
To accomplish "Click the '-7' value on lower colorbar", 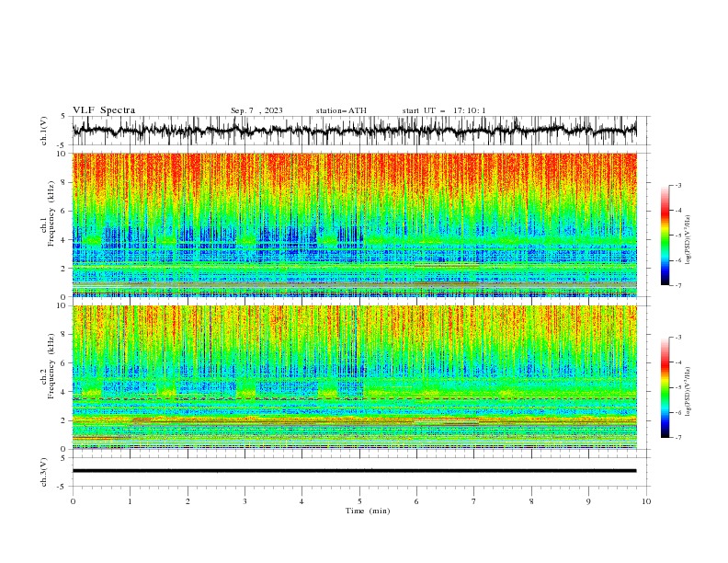I will [677, 437].
